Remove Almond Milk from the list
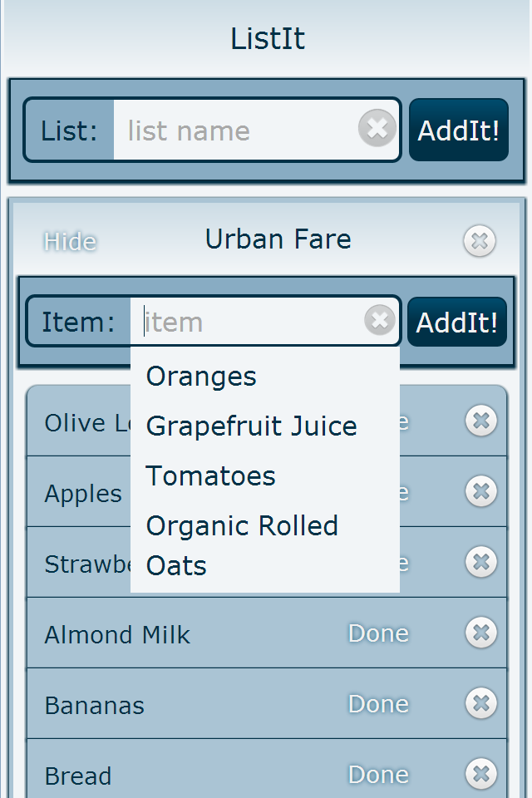This screenshot has width=532, height=798. [x=480, y=633]
